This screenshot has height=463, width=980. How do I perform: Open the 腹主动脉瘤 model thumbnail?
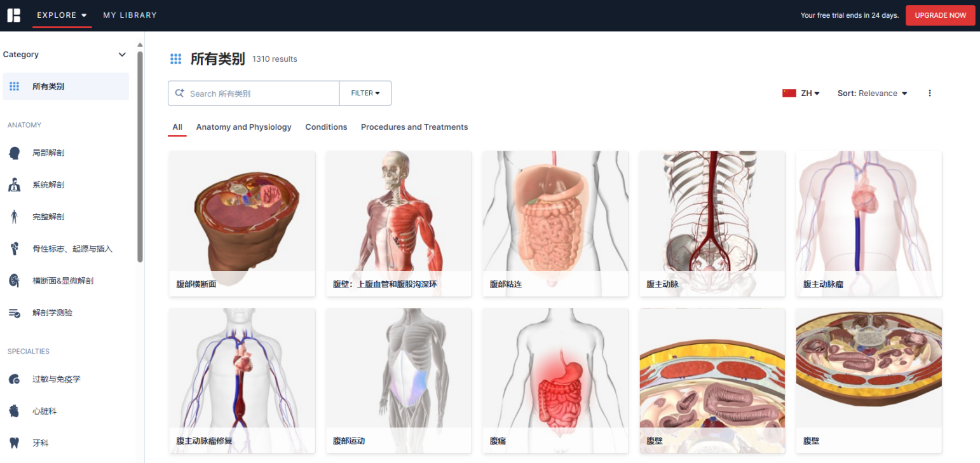[x=868, y=216]
